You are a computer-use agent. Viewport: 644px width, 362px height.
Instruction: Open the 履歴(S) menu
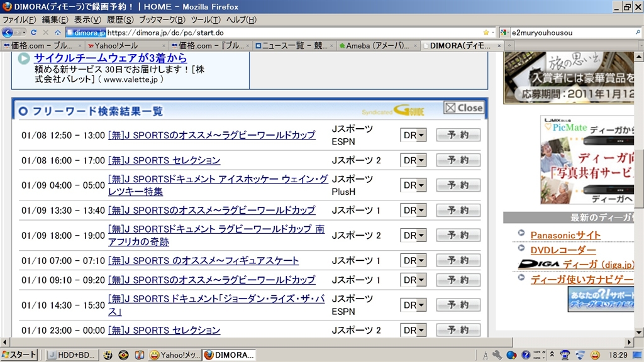(120, 19)
